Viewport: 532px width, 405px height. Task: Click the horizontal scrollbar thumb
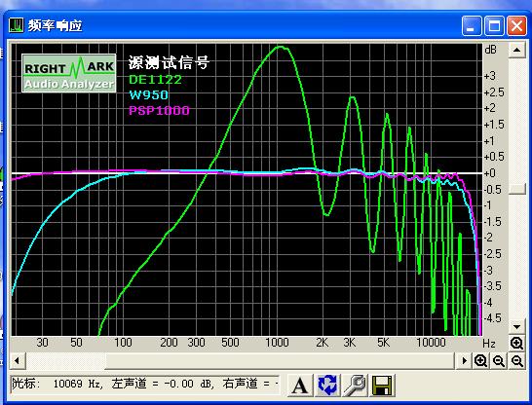66,361
